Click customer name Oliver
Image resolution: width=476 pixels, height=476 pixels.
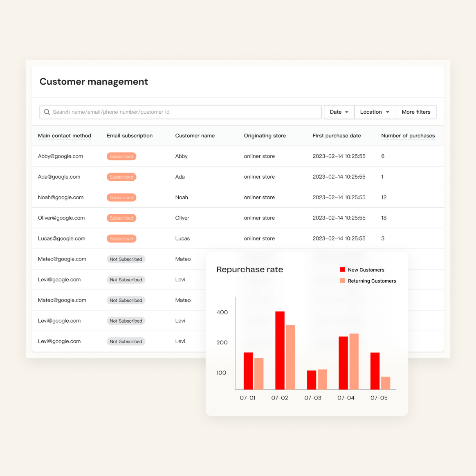click(x=182, y=218)
